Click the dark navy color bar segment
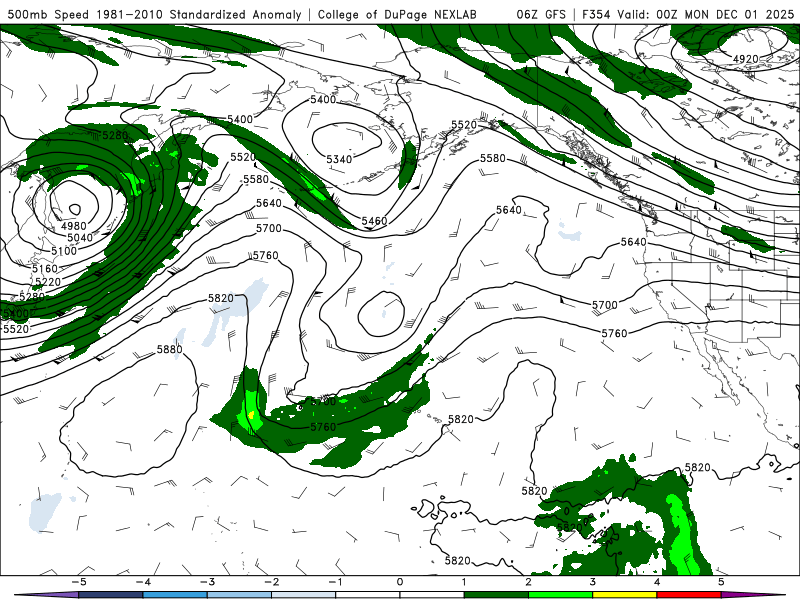The width and height of the screenshot is (800, 600). point(111,595)
